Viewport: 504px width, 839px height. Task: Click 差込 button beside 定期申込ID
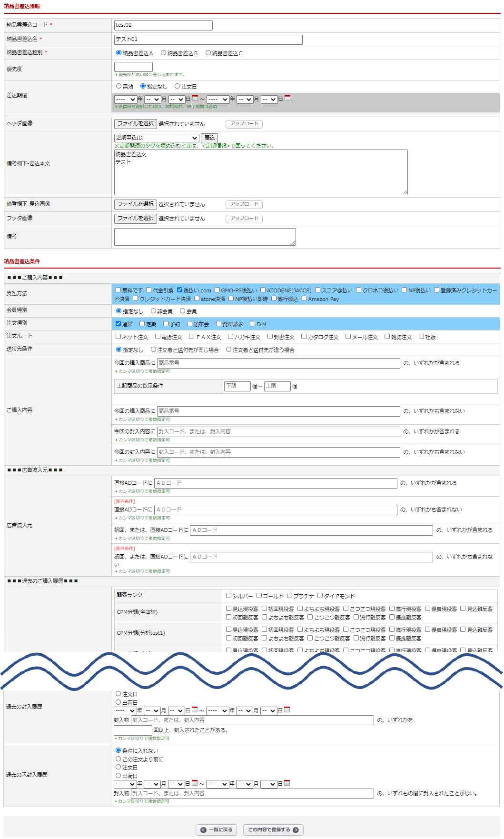coord(209,138)
